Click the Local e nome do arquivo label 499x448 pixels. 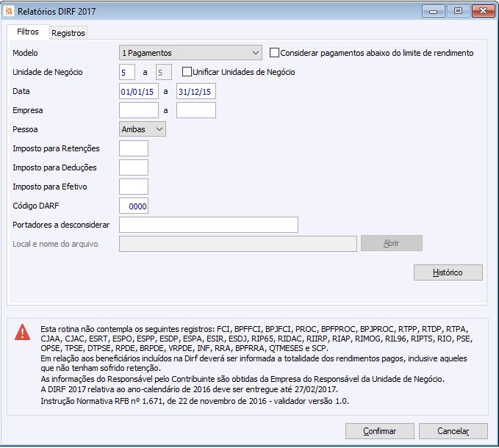(x=55, y=244)
